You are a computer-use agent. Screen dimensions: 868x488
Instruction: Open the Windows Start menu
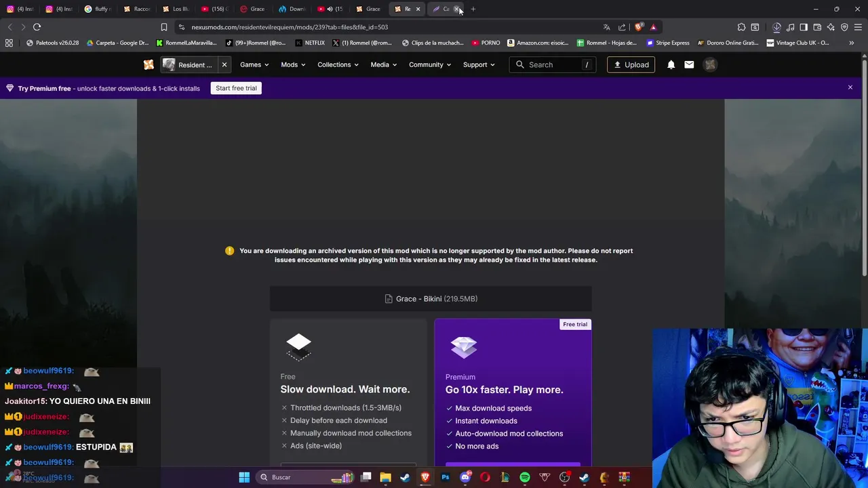point(244,477)
